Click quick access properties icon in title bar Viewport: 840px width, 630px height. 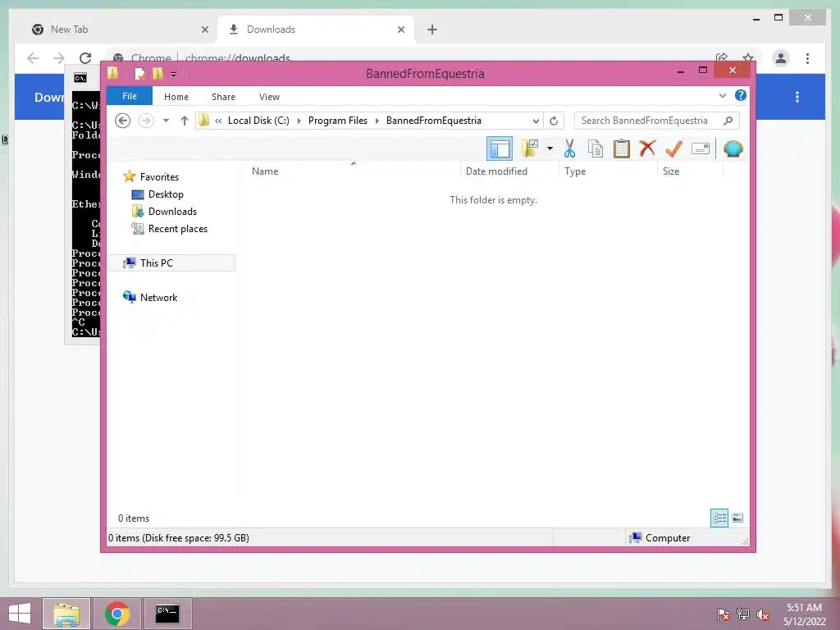coord(139,73)
